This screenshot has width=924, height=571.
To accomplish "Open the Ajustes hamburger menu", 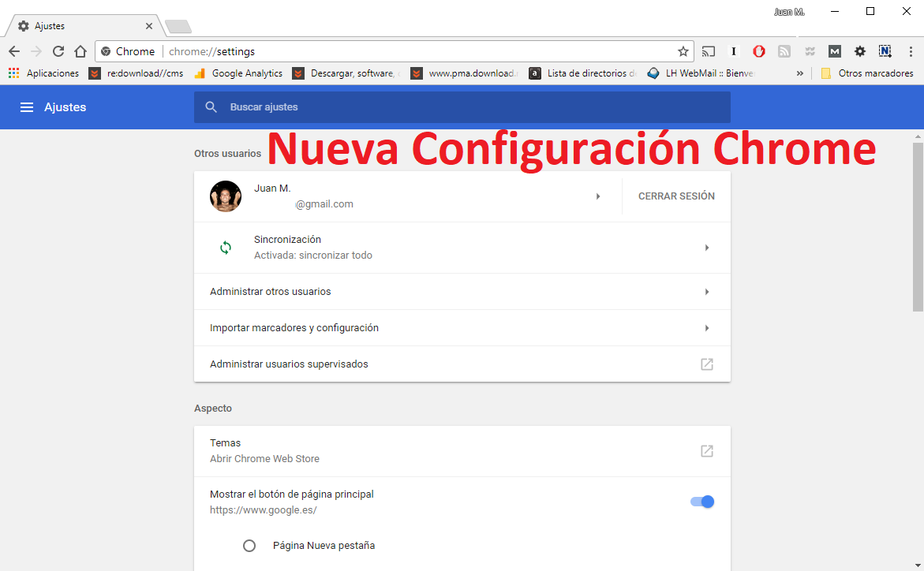I will (x=27, y=107).
